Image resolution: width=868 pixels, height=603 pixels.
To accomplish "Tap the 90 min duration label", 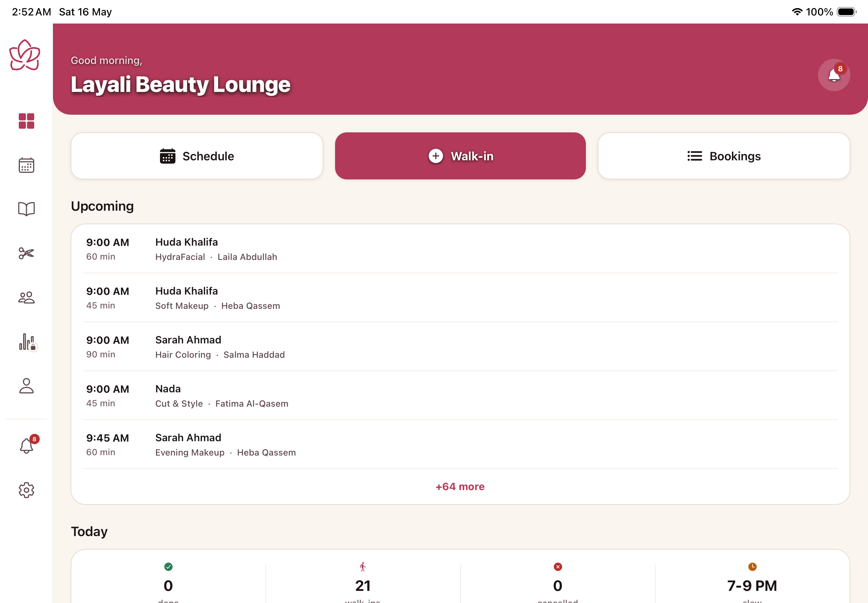I will click(100, 354).
